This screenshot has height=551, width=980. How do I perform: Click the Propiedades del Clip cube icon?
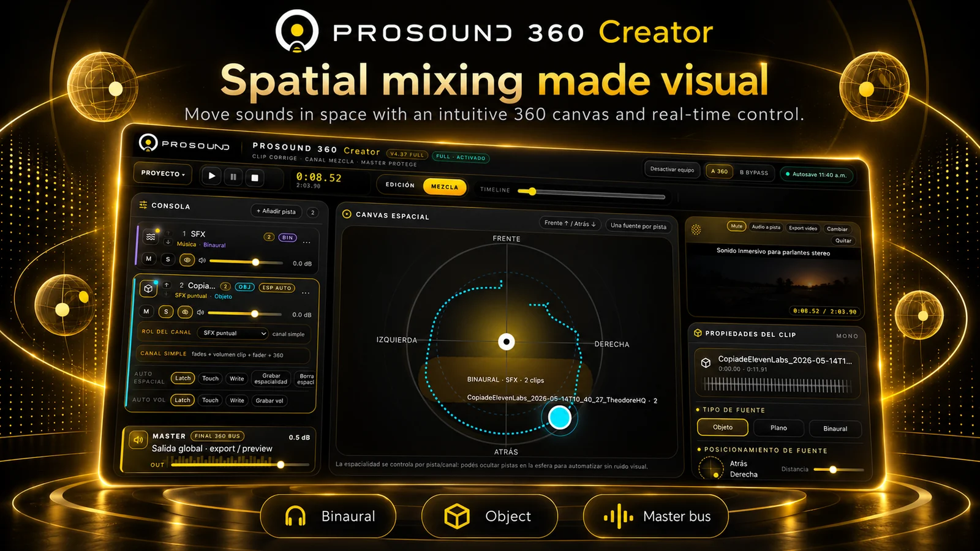pos(698,333)
